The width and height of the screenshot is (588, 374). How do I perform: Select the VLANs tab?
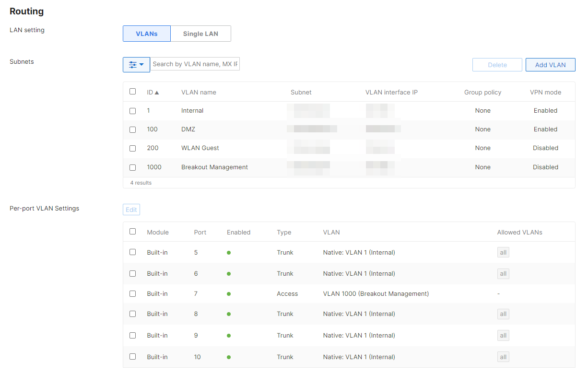[x=146, y=34]
